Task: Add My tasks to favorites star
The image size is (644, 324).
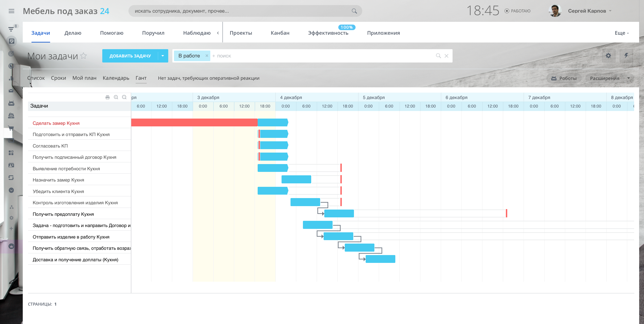Action: [x=84, y=56]
